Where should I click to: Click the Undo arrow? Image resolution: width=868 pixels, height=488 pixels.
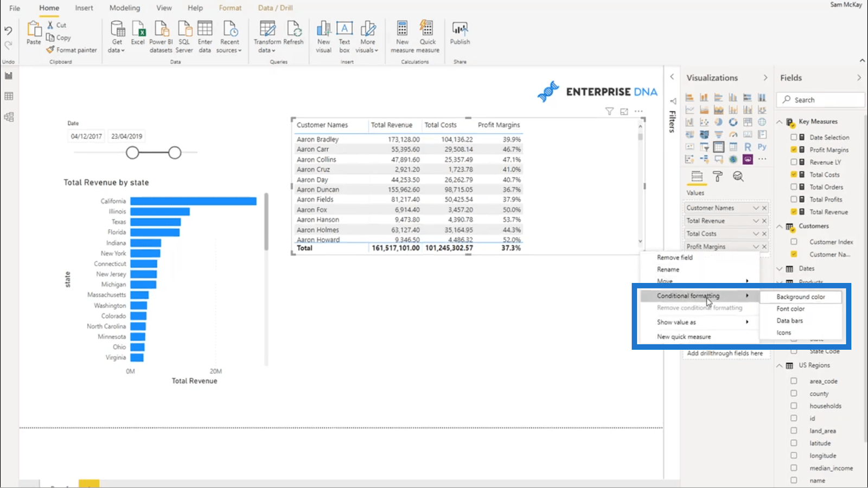8,30
